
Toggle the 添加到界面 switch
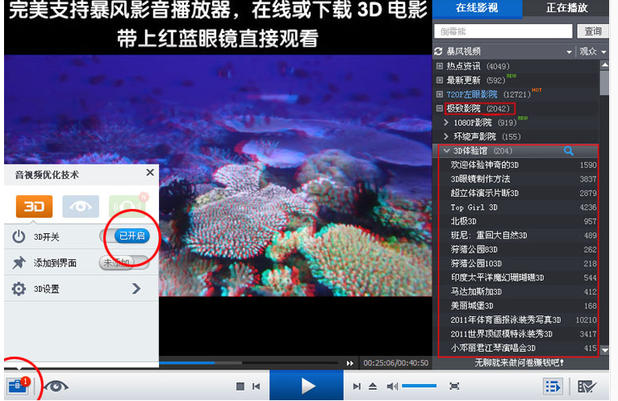point(125,262)
